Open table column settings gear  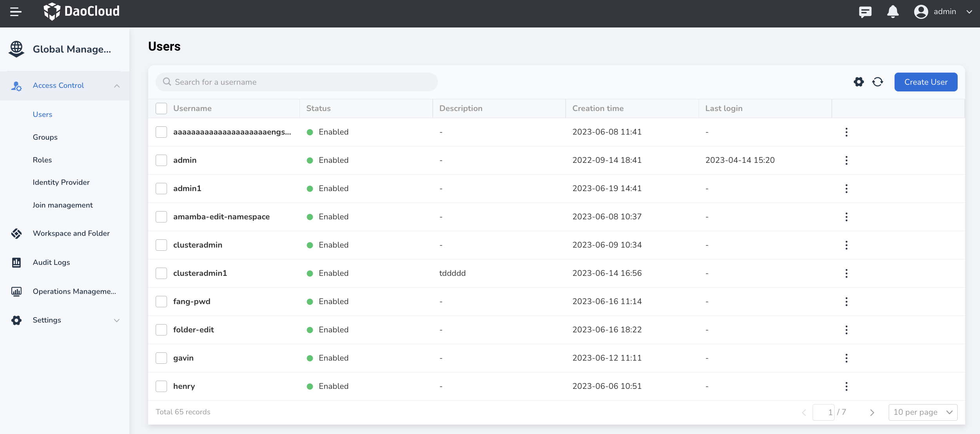(858, 82)
